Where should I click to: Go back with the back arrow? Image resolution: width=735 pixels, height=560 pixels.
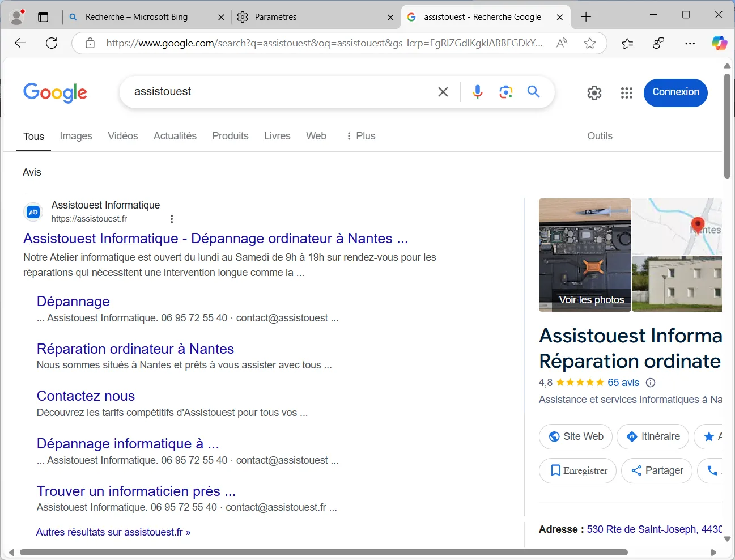tap(20, 43)
